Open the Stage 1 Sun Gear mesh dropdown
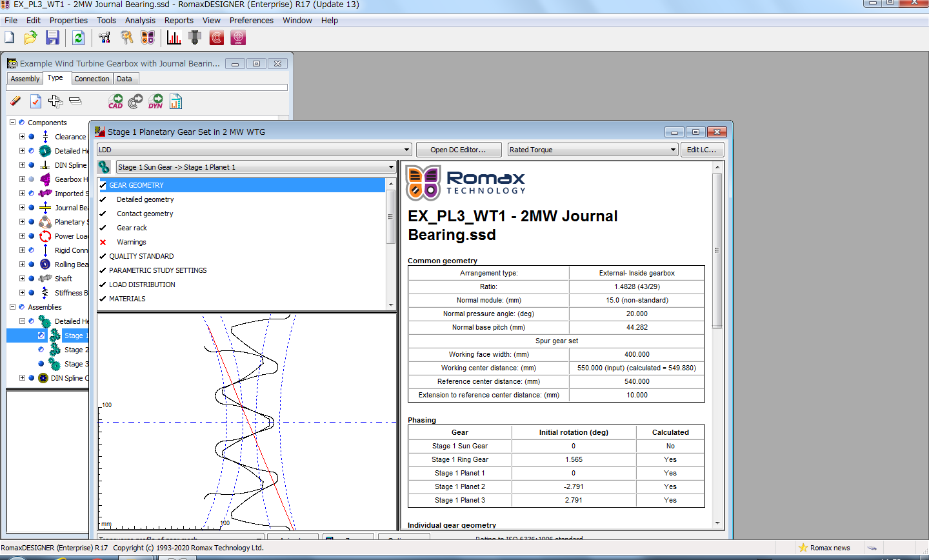Image resolution: width=929 pixels, height=560 pixels. (256, 167)
